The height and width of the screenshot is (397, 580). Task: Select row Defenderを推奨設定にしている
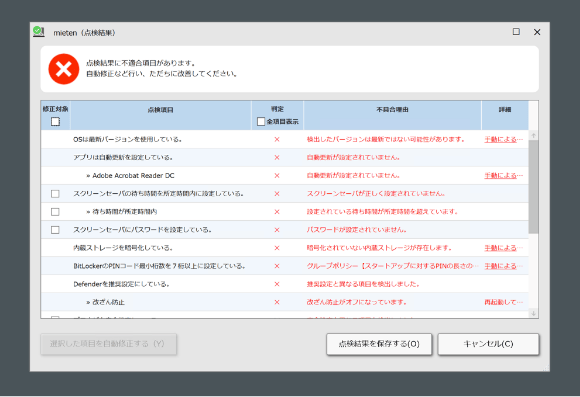pyautogui.click(x=284, y=285)
